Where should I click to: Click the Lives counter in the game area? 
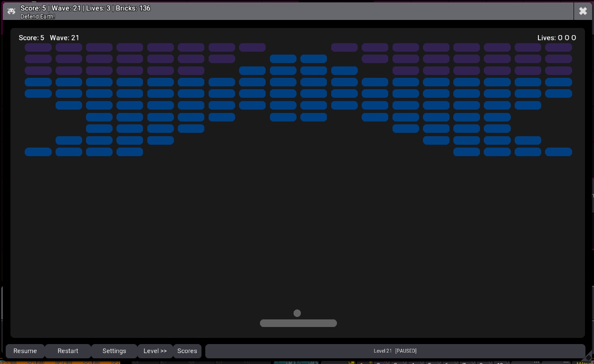coord(556,38)
